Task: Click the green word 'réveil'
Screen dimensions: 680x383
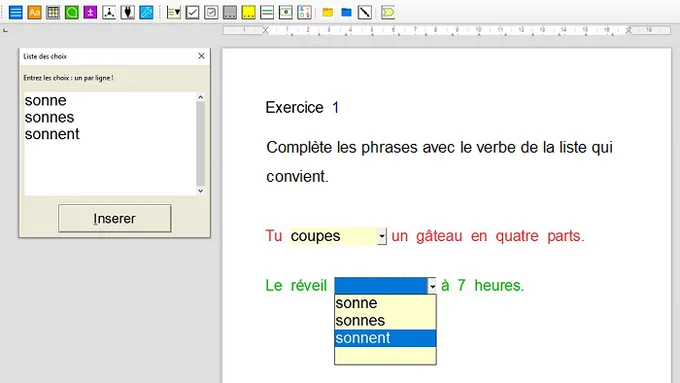Action: (x=309, y=285)
